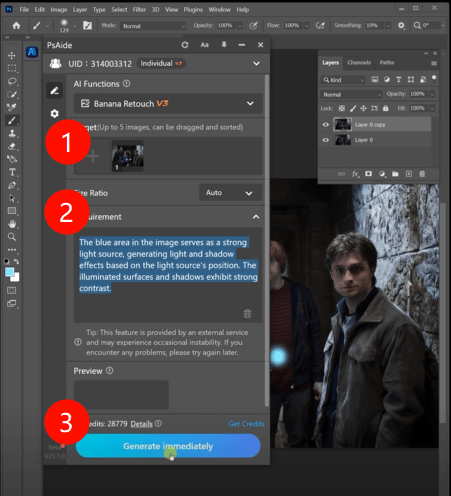Create a new group folder icon
Screen dimensions: 451x496
(395, 174)
